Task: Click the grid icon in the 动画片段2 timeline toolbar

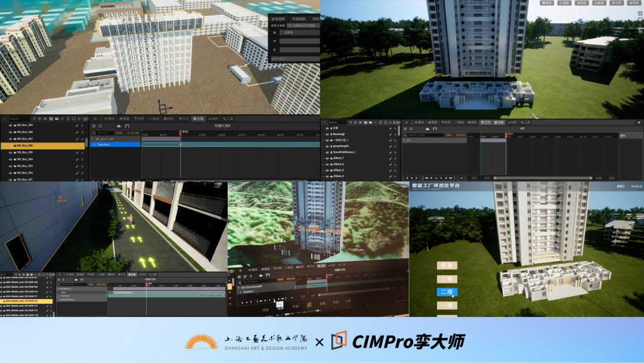Action: click(x=94, y=126)
